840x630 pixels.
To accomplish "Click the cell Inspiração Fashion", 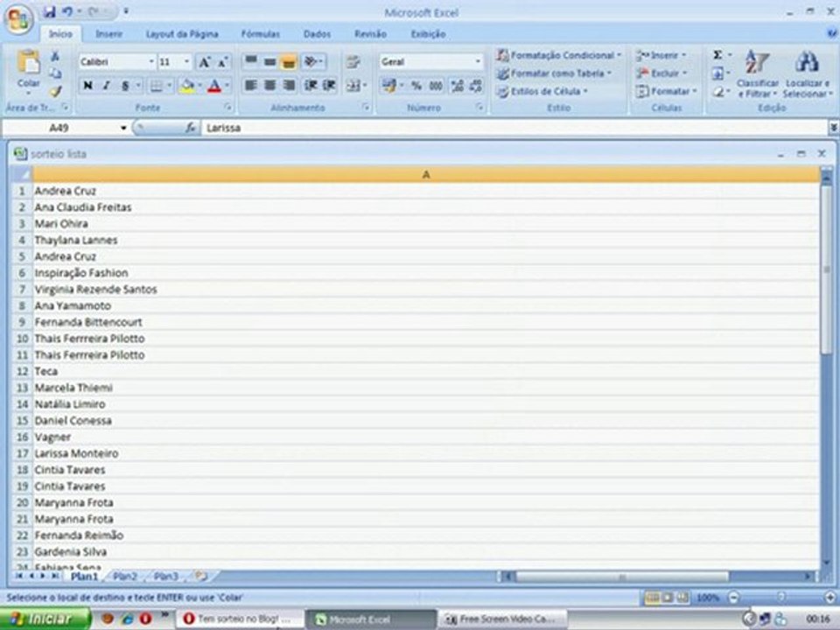I will point(426,273).
